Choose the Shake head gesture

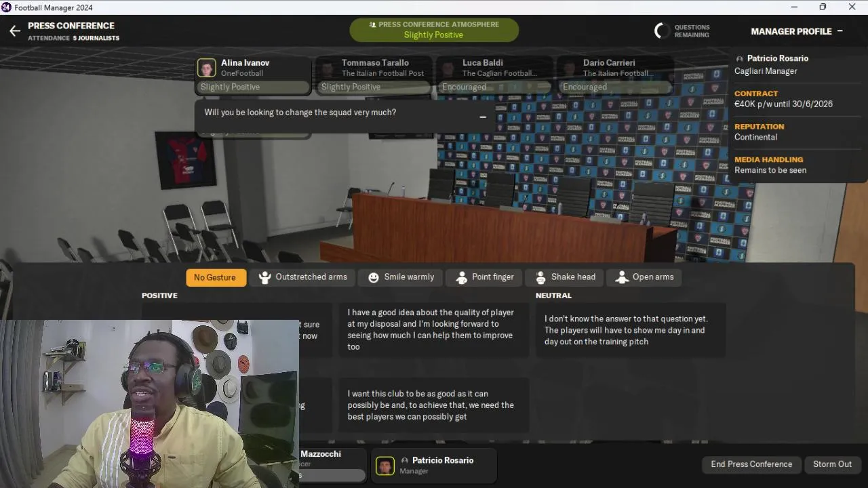564,277
